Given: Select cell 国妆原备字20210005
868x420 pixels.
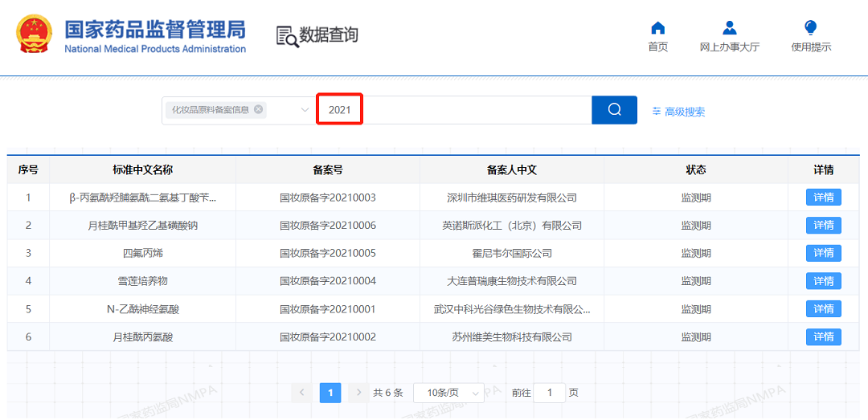Looking at the screenshot, I should [x=328, y=253].
